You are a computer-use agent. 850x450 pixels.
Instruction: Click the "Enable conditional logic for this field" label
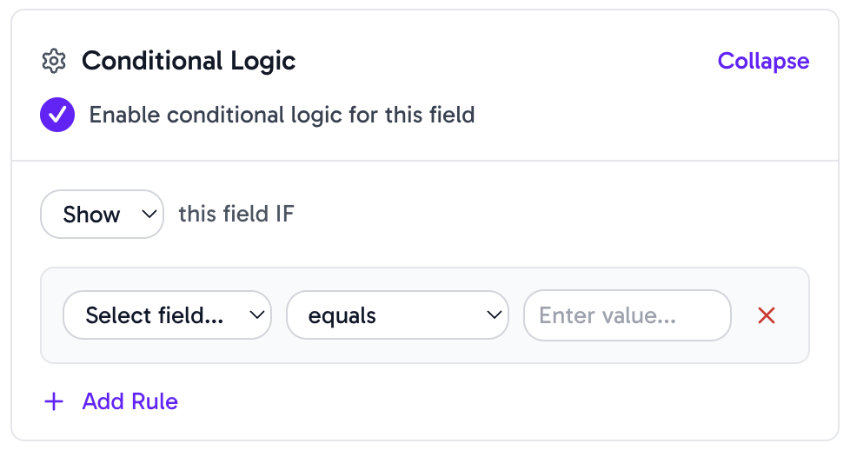281,115
